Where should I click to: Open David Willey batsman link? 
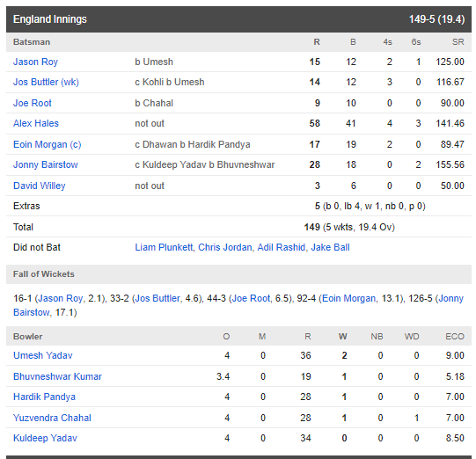click(x=40, y=186)
